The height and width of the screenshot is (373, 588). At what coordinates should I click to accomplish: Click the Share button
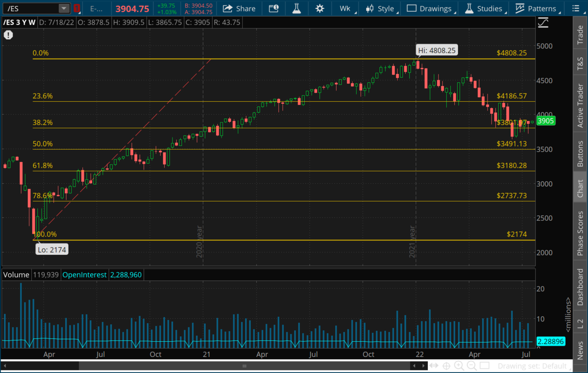coord(239,8)
